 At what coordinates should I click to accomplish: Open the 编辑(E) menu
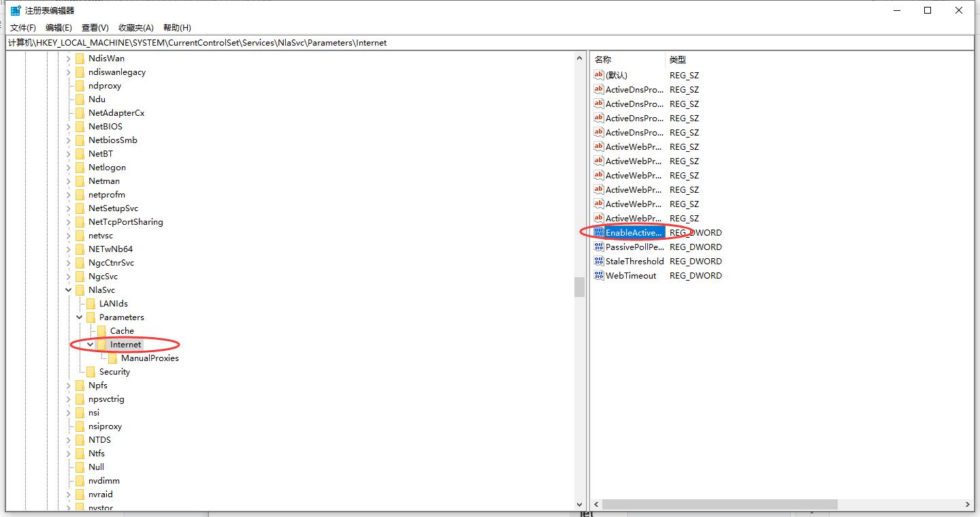pos(59,28)
